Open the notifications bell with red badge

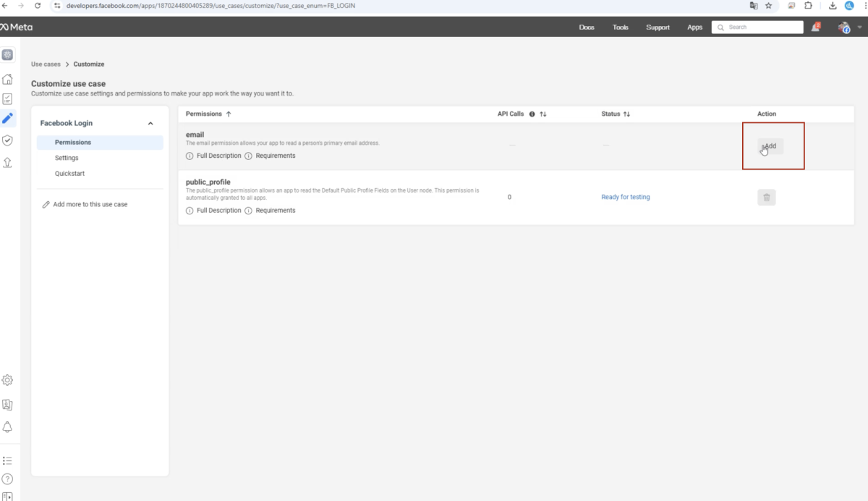click(816, 27)
